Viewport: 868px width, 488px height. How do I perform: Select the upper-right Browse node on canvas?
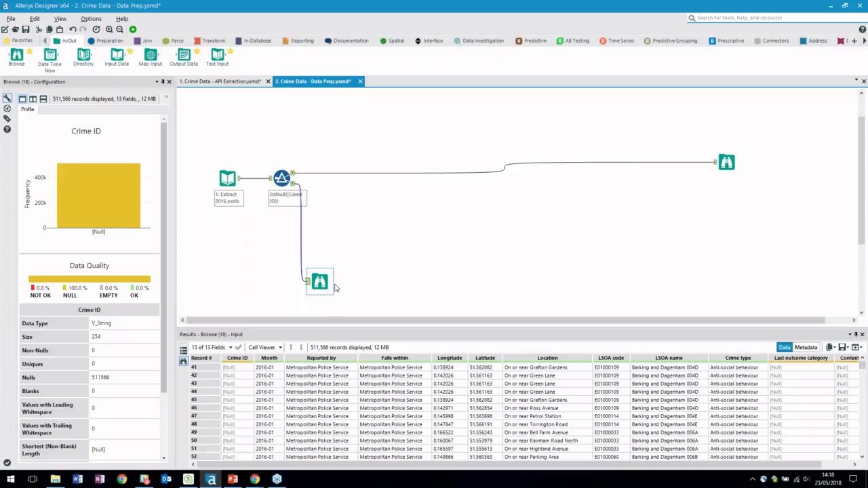tap(726, 162)
